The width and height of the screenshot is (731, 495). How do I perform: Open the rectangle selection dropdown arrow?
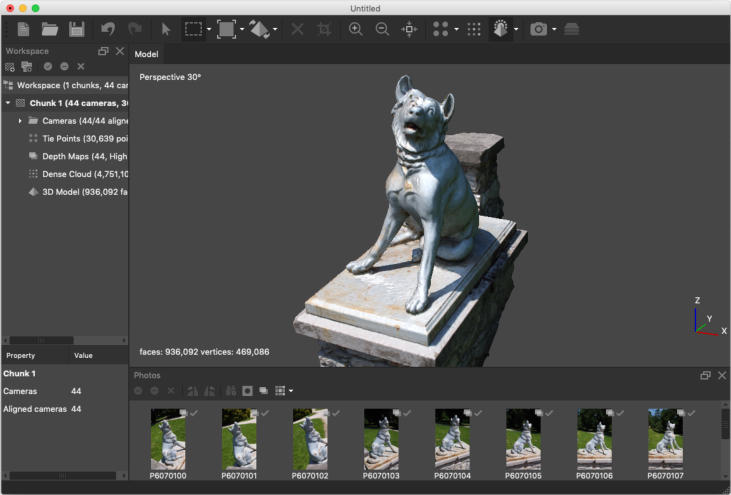(209, 30)
